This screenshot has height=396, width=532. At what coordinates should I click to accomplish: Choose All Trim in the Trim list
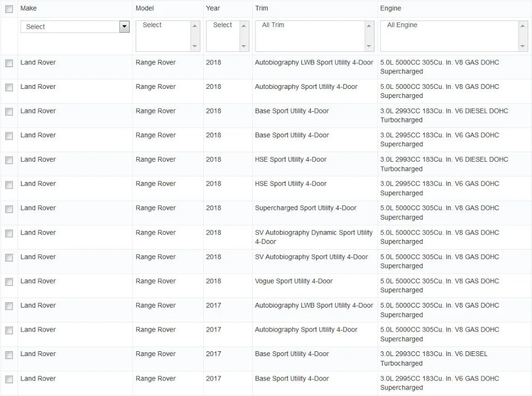(x=273, y=25)
